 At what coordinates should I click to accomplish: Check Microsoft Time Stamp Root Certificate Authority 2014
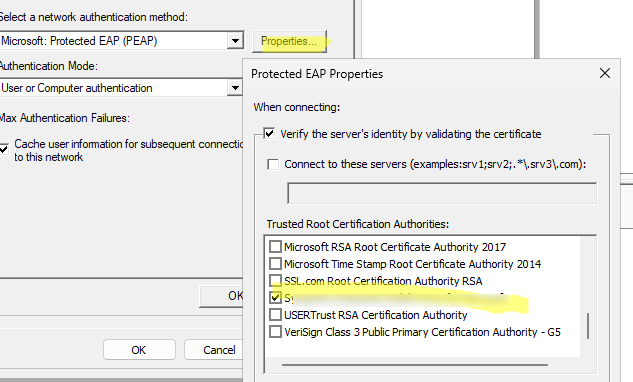(x=275, y=263)
